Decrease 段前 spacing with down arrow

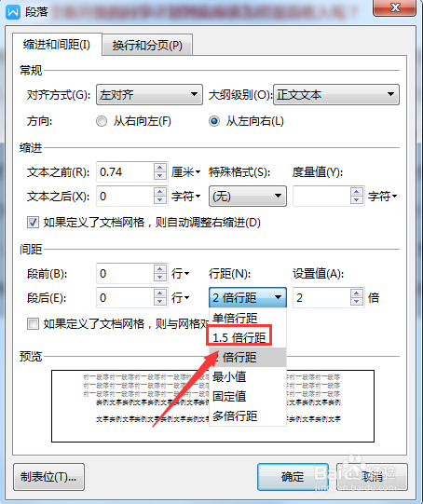pyautogui.click(x=160, y=278)
